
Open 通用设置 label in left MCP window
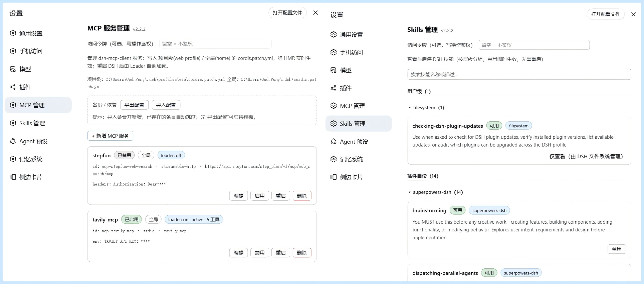pyautogui.click(x=31, y=33)
